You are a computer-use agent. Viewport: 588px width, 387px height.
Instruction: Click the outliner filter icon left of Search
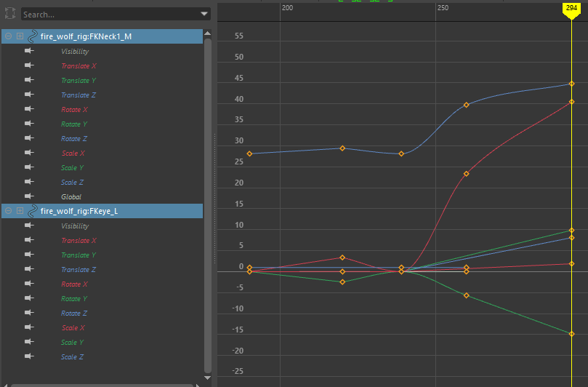[10, 14]
